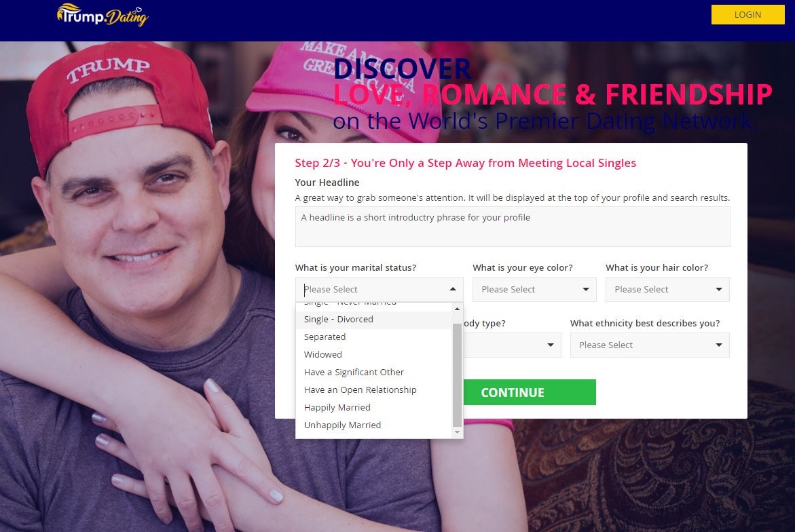Open the hair color dropdown
The image size is (795, 532).
click(x=667, y=289)
